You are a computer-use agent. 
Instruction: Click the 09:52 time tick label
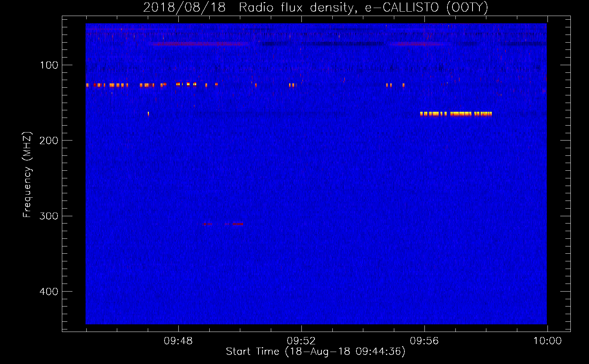pos(301,341)
